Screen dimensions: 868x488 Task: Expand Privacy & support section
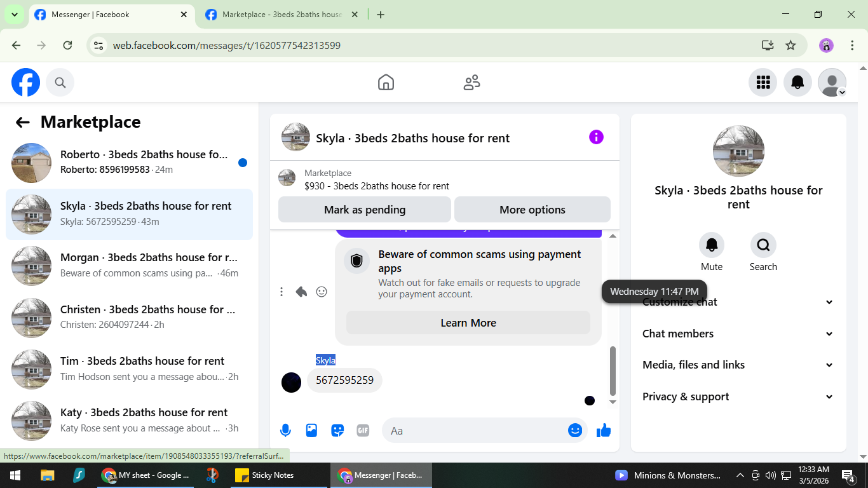(x=738, y=396)
